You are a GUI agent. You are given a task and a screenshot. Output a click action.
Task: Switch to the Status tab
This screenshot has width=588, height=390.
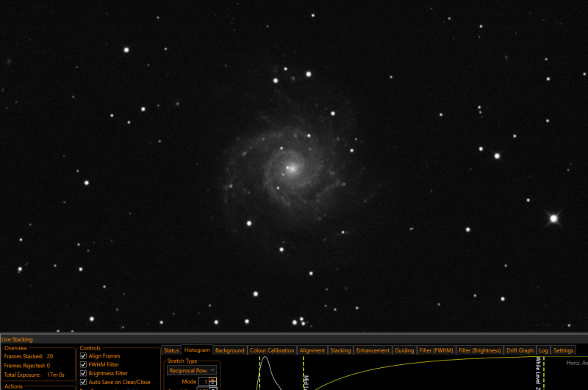click(x=171, y=350)
